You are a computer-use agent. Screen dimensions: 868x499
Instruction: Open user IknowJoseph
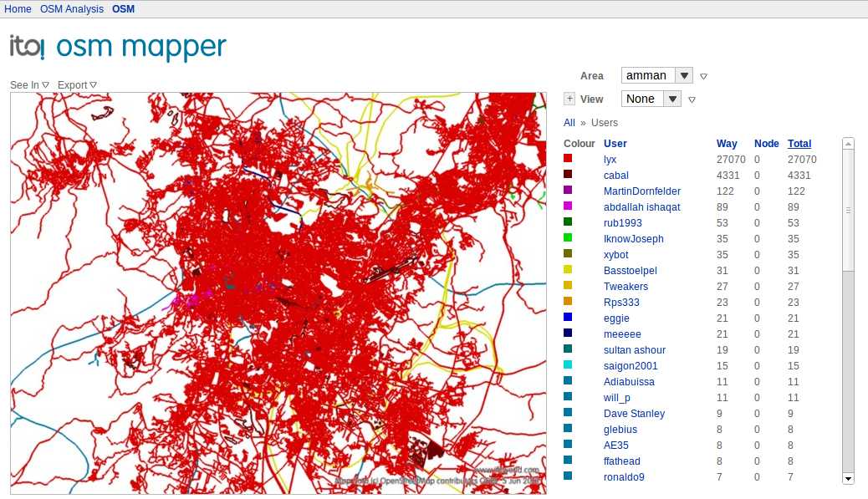pos(633,239)
